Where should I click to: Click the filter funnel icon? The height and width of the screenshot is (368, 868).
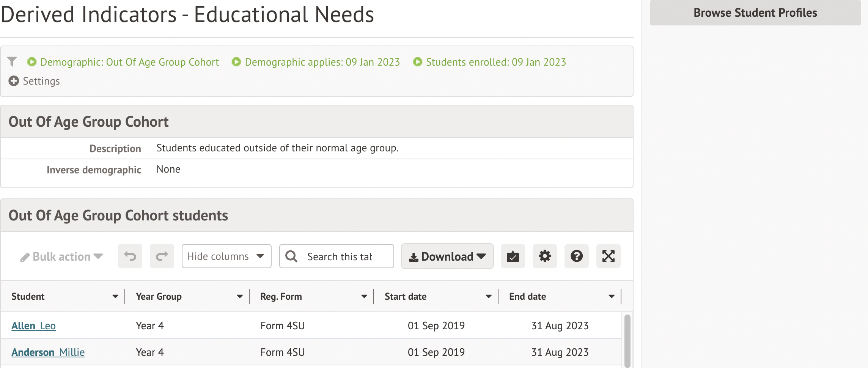click(12, 61)
